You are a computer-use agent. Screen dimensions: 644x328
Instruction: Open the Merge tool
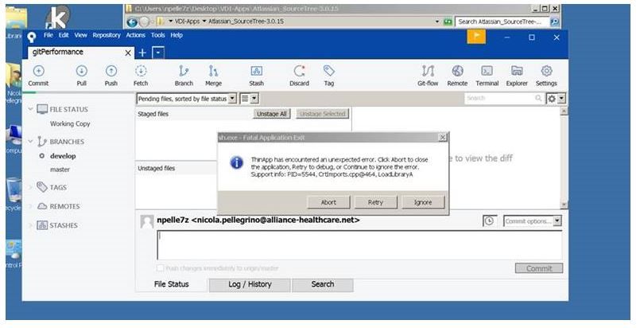(x=213, y=72)
